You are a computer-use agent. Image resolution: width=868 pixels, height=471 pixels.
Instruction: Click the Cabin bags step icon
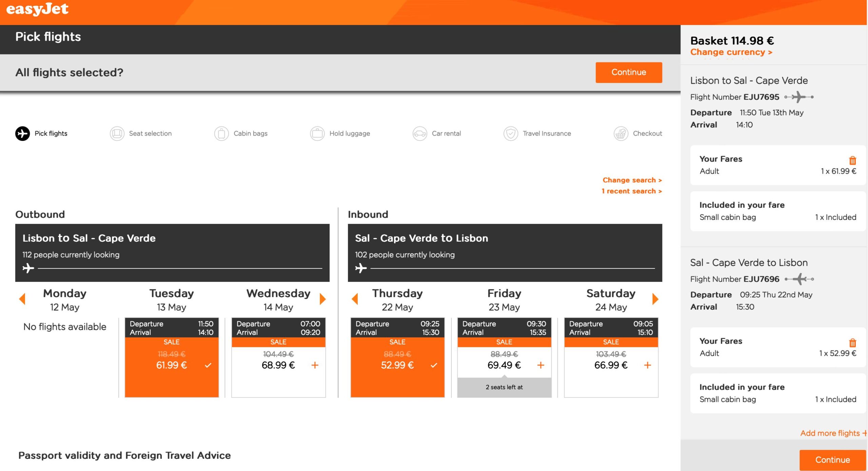coord(221,134)
